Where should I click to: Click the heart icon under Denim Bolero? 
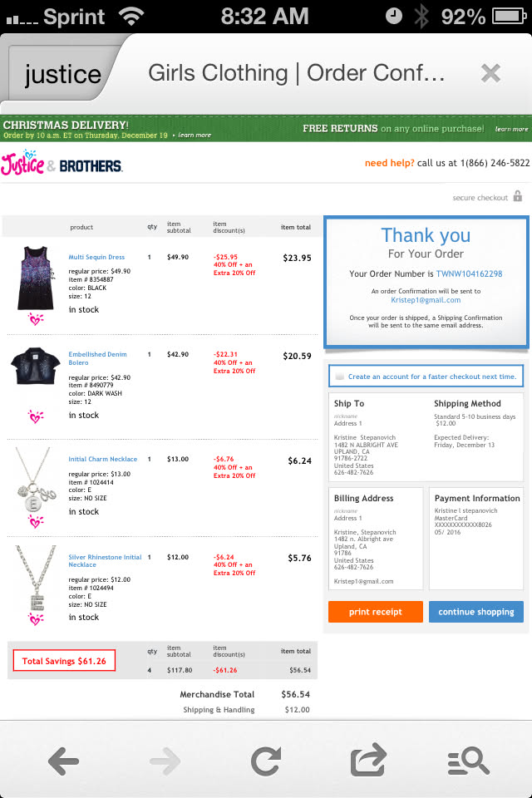click(x=36, y=416)
